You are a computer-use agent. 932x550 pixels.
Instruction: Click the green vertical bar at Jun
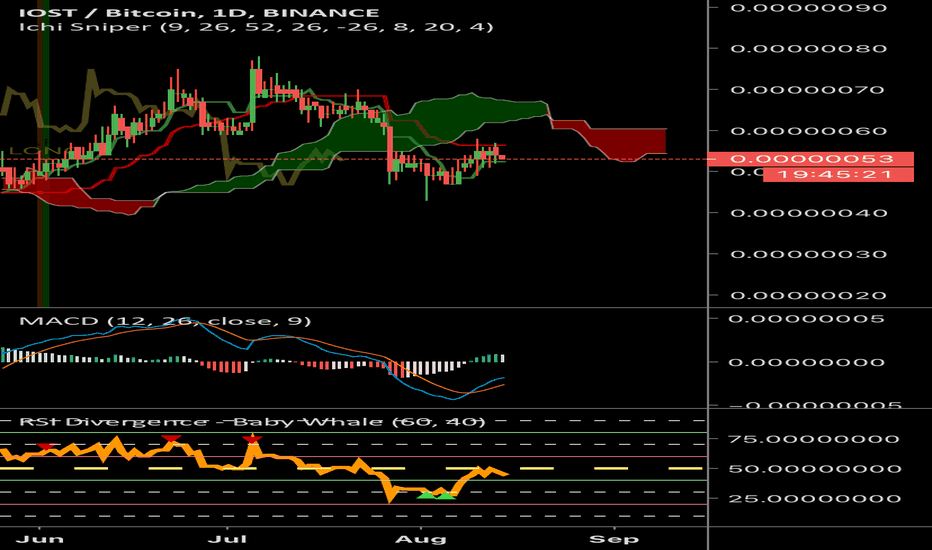click(x=45, y=153)
